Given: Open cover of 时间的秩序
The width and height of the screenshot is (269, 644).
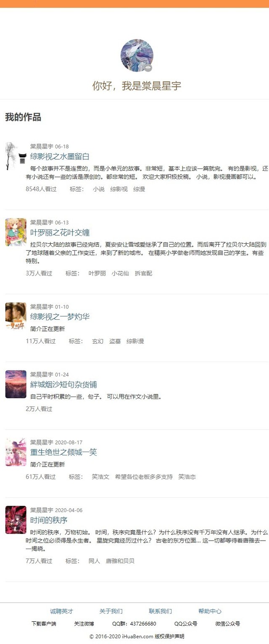Looking at the screenshot, I should [16, 520].
